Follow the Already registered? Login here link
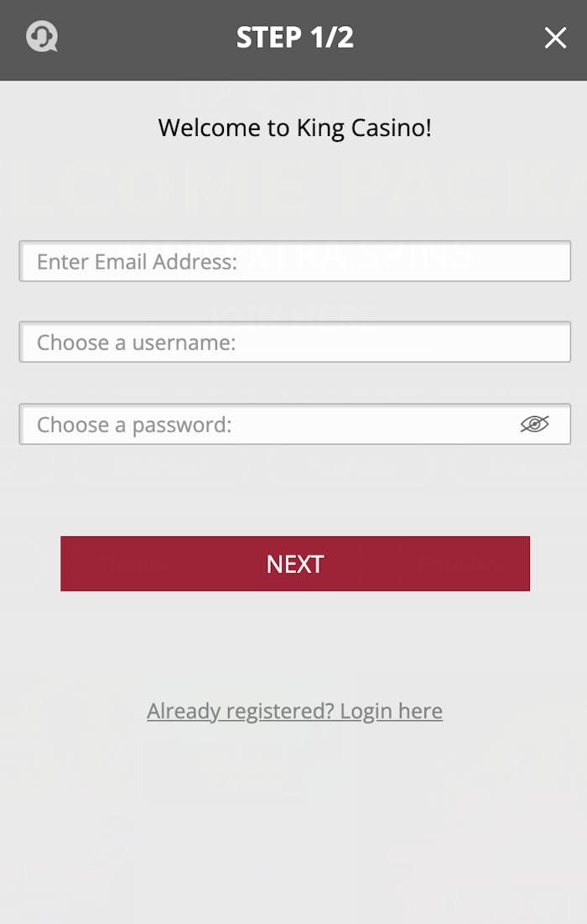Image resolution: width=587 pixels, height=924 pixels. (x=294, y=712)
